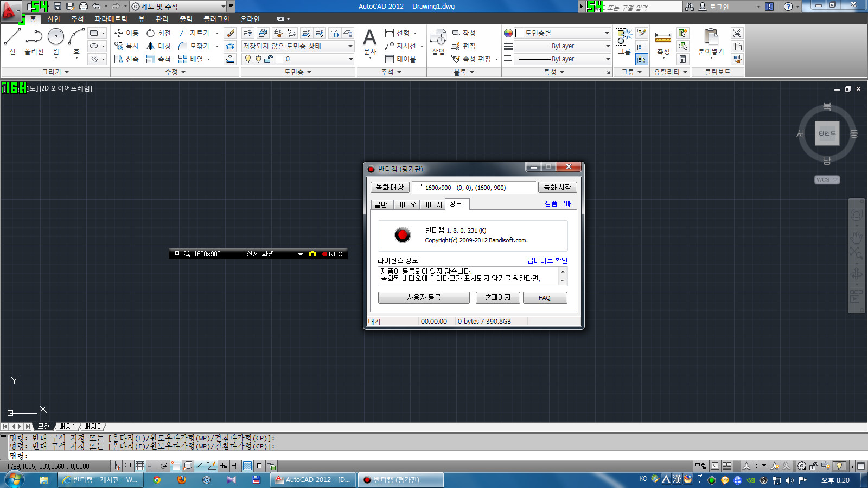Image resolution: width=868 pixels, height=488 pixels.
Task: Select the Table (테이블) tool
Action: (x=400, y=59)
